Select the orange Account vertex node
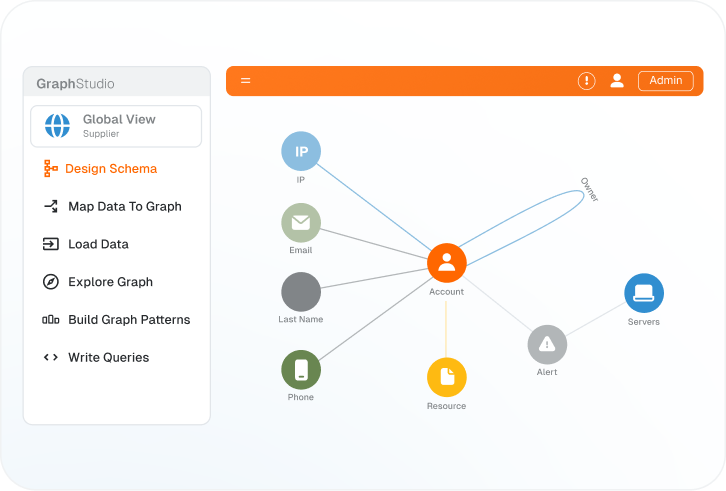 [446, 263]
